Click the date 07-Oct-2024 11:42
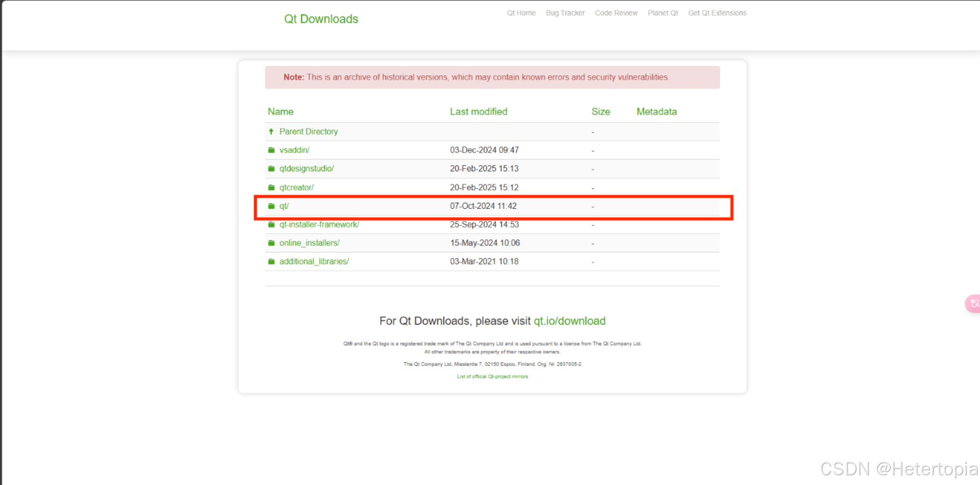Image resolution: width=980 pixels, height=485 pixels. click(483, 206)
